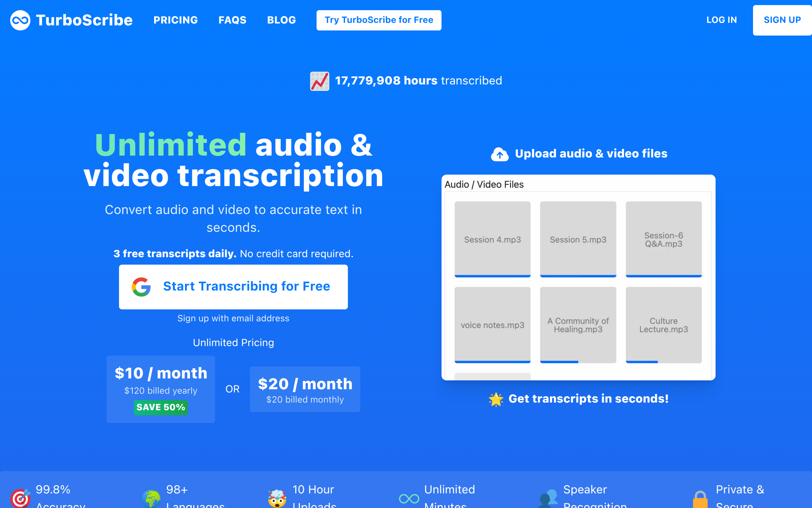The height and width of the screenshot is (508, 812).
Task: Click the globe languages icon
Action: tap(151, 498)
